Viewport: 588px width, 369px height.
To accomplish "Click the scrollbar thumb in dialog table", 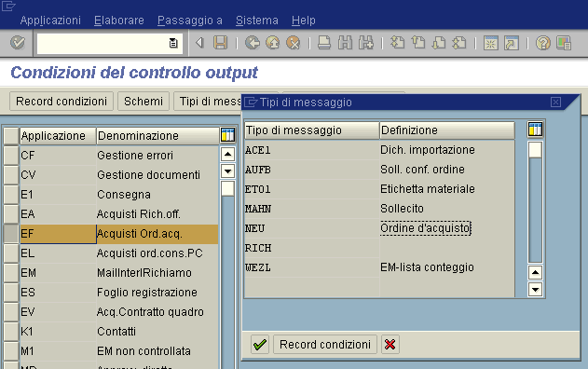I will [x=535, y=150].
